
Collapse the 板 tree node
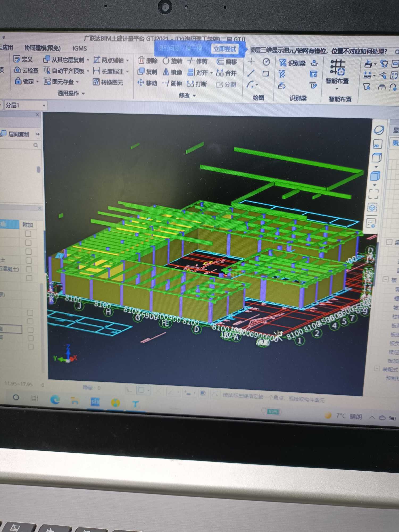[x=385, y=279]
